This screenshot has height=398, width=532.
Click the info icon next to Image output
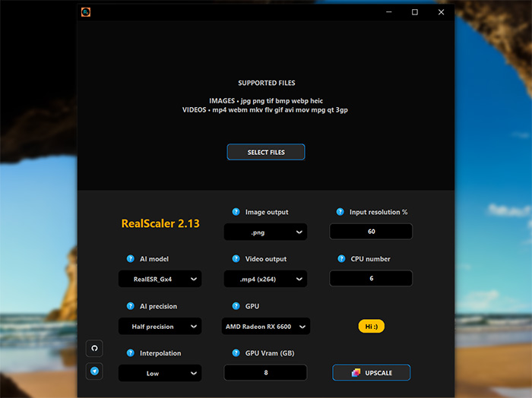(236, 212)
